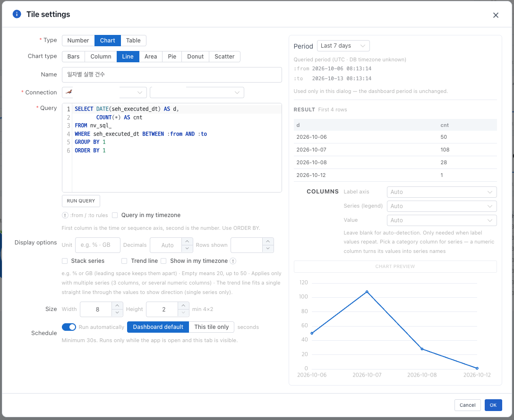The image size is (514, 420).
Task: Click the blue info icon beside Tile settings
Action: coord(17,14)
